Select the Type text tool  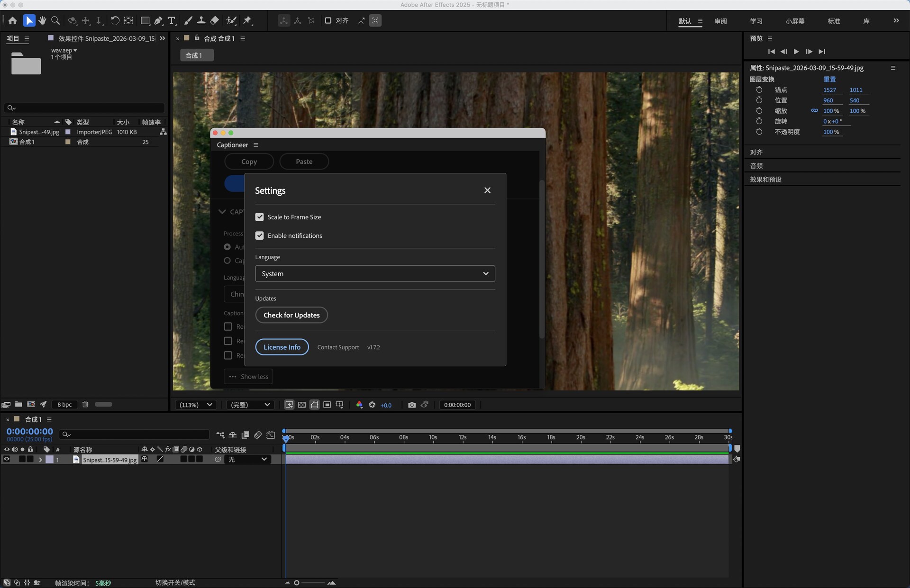tap(172, 21)
